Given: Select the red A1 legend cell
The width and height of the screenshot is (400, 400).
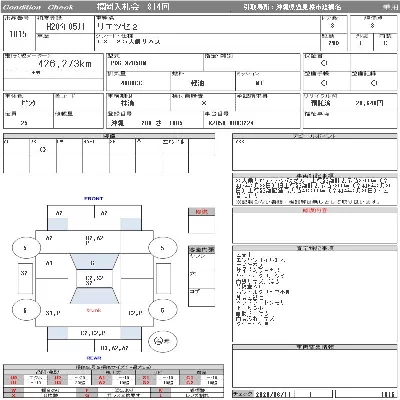Looking at the screenshot, I should tap(101, 378).
